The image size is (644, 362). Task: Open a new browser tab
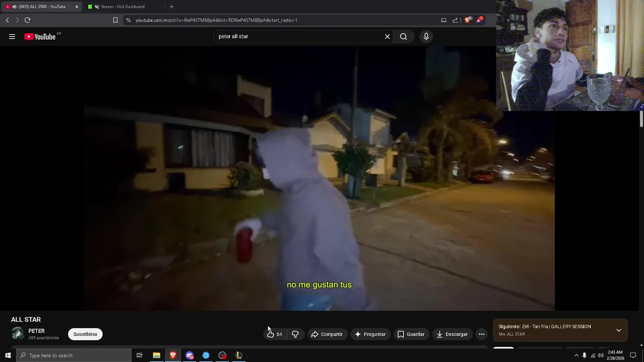[172, 7]
